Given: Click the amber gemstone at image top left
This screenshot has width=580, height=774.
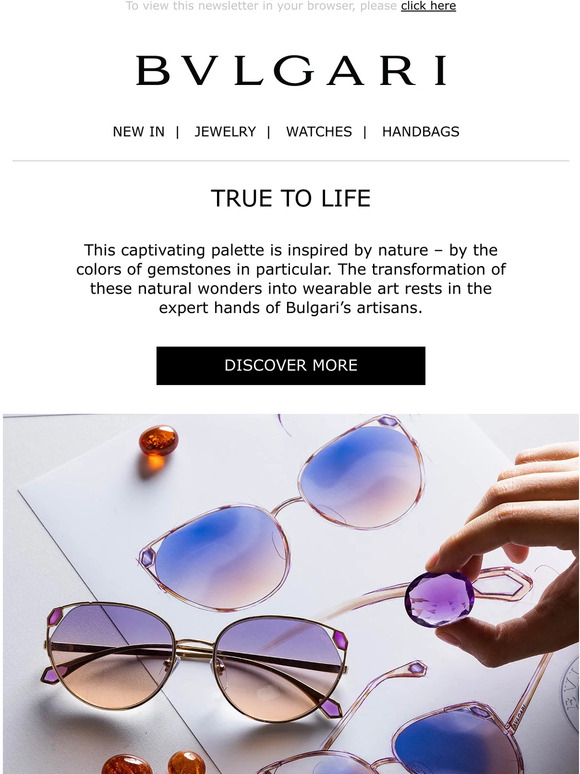Looking at the screenshot, I should coord(158,440).
